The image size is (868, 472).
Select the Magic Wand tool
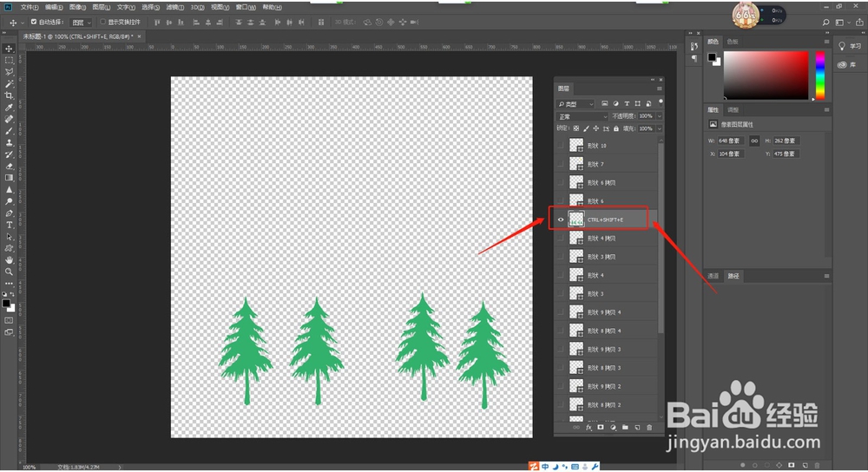click(10, 84)
